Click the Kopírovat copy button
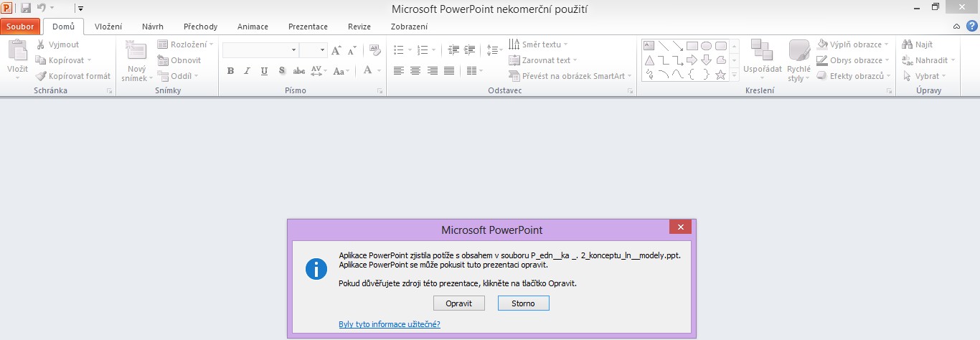This screenshot has width=980, height=340. pyautogui.click(x=63, y=60)
